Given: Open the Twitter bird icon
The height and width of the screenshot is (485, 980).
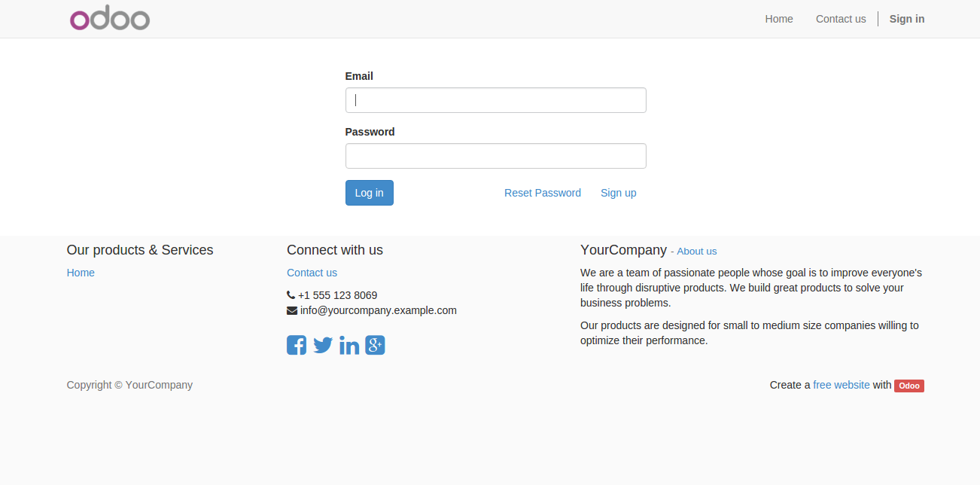Looking at the screenshot, I should [323, 345].
